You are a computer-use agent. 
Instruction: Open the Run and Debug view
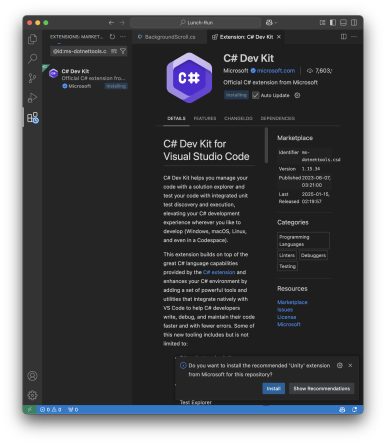[32, 98]
